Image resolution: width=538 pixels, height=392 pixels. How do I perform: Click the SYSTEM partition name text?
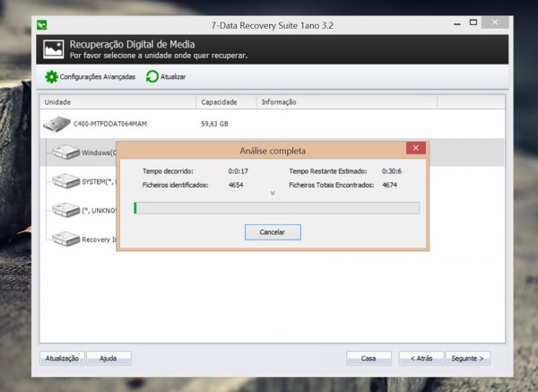pos(99,182)
